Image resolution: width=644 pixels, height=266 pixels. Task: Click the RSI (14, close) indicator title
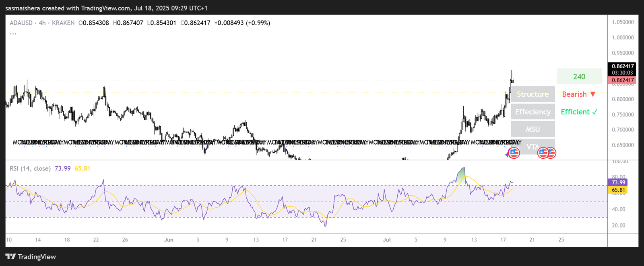(x=30, y=168)
